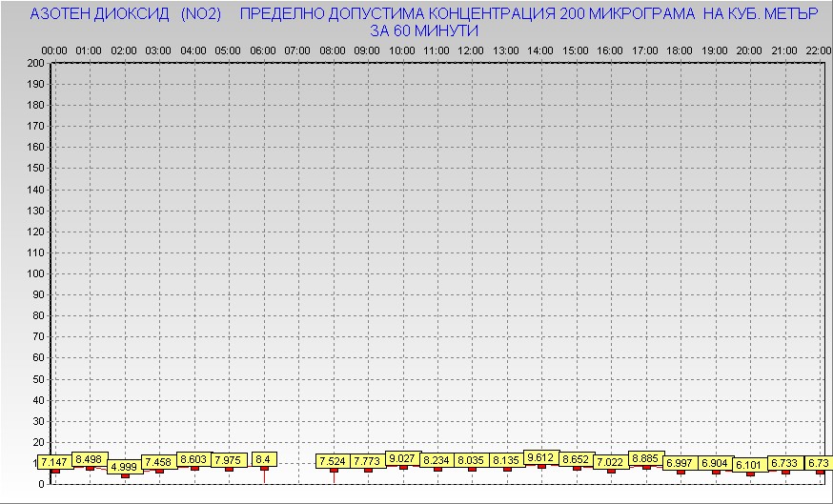Pick the 6.904 data label
This screenshot has height=504, width=833.
click(716, 463)
